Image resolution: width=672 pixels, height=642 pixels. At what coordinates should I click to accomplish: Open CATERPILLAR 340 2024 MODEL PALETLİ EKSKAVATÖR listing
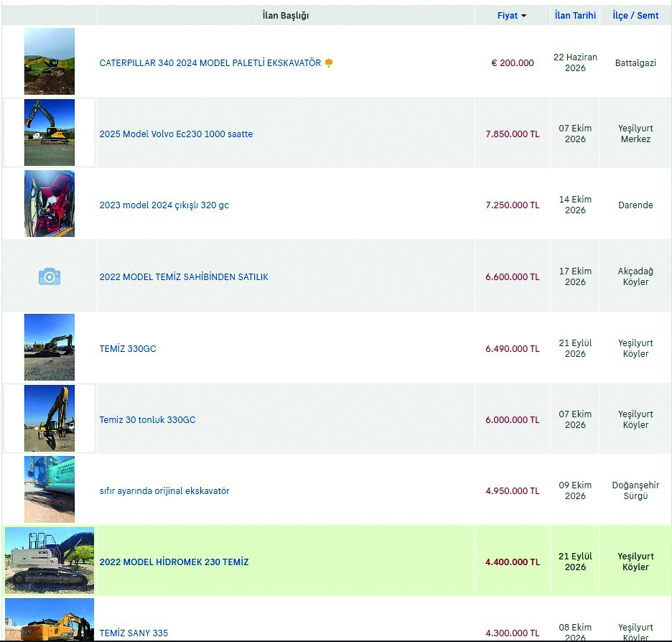pos(210,63)
